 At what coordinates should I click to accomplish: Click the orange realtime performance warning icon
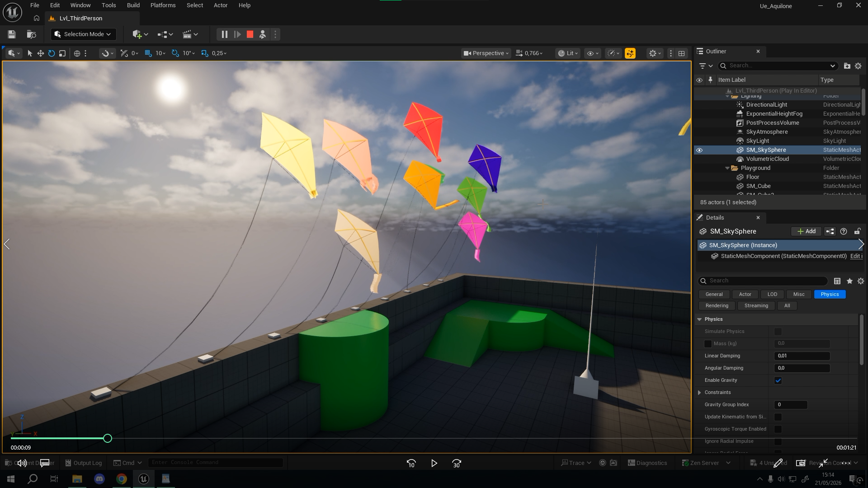point(630,53)
